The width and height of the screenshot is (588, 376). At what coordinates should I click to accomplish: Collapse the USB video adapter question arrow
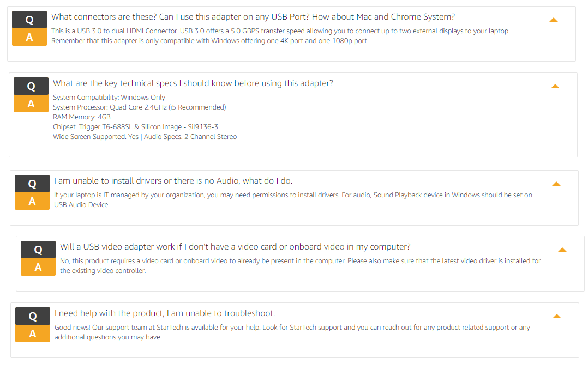(562, 250)
